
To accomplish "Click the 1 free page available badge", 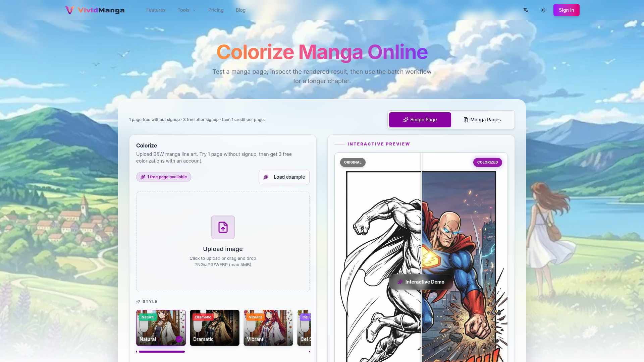I will click(x=164, y=177).
